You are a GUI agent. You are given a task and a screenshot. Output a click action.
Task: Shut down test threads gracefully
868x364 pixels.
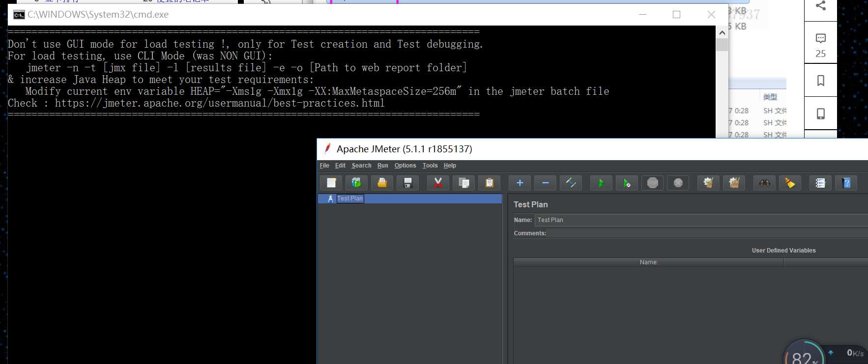678,183
